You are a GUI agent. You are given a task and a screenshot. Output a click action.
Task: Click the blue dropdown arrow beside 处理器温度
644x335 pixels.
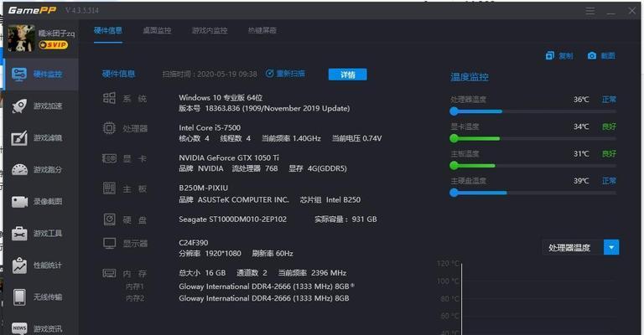click(611, 247)
